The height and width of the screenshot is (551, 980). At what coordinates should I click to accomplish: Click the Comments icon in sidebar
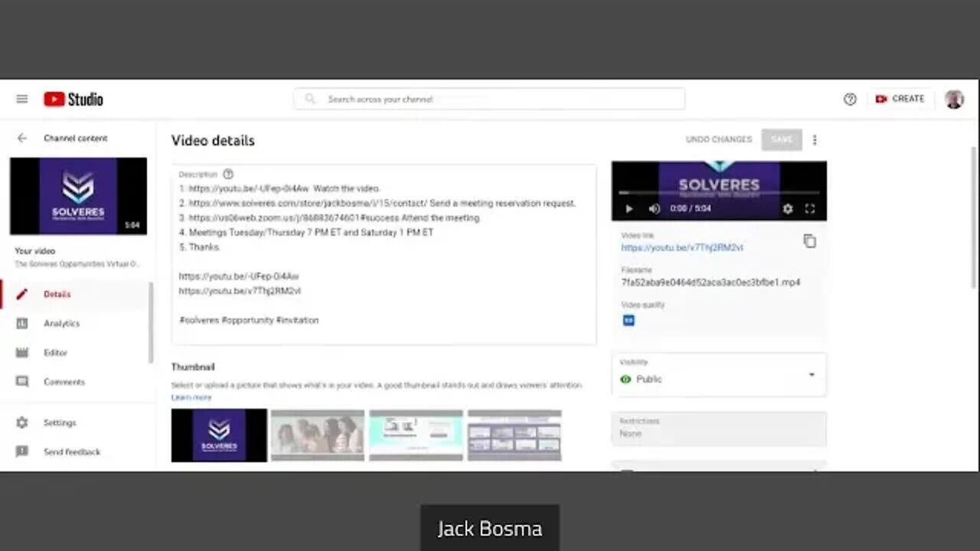[x=22, y=382]
